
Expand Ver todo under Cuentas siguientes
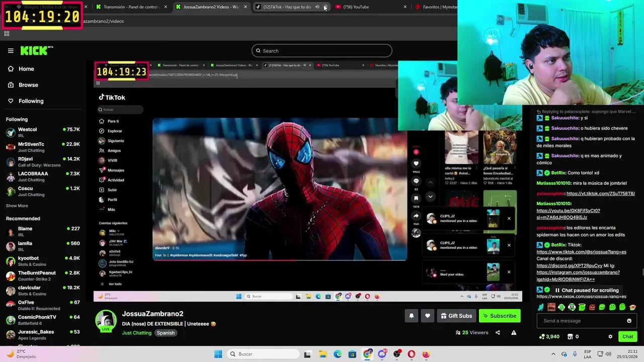(116, 284)
